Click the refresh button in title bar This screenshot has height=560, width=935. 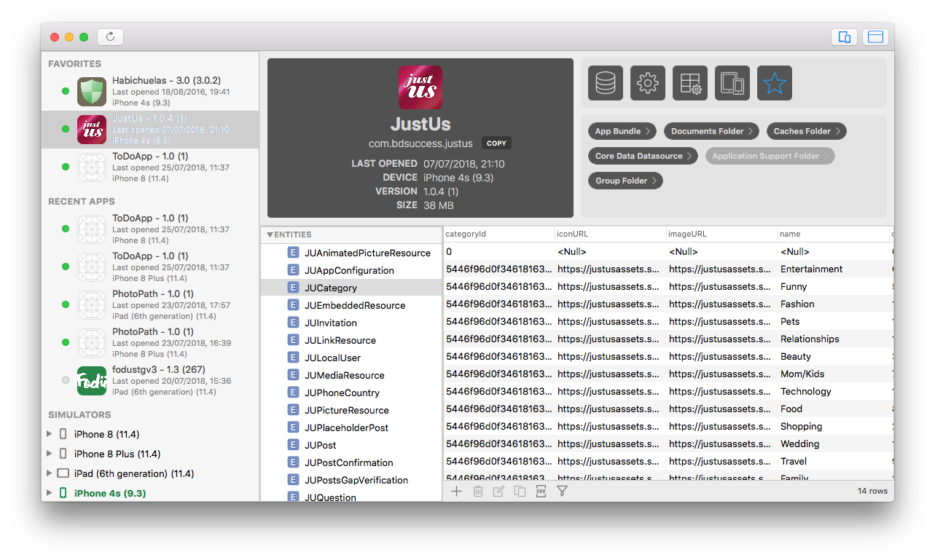click(x=111, y=37)
